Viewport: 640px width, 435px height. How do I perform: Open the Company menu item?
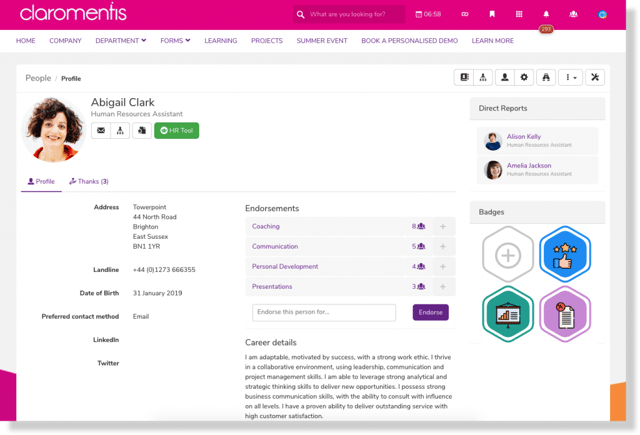[x=65, y=41]
